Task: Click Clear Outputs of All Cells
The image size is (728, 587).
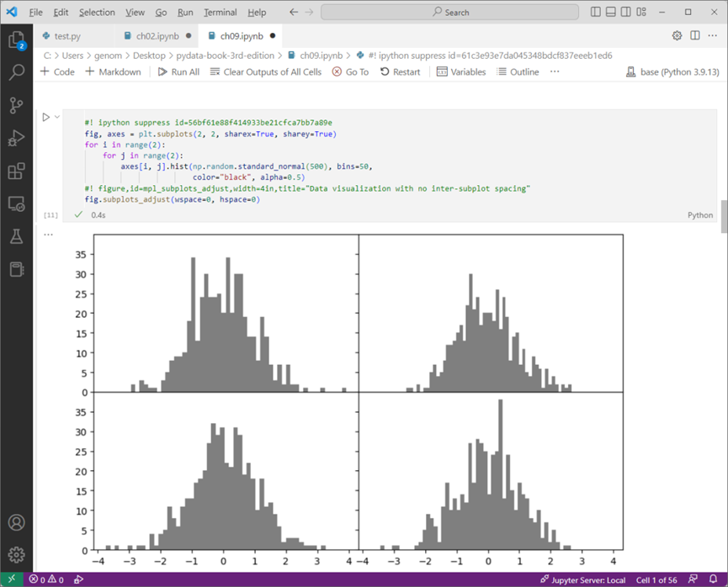Action: coord(266,72)
